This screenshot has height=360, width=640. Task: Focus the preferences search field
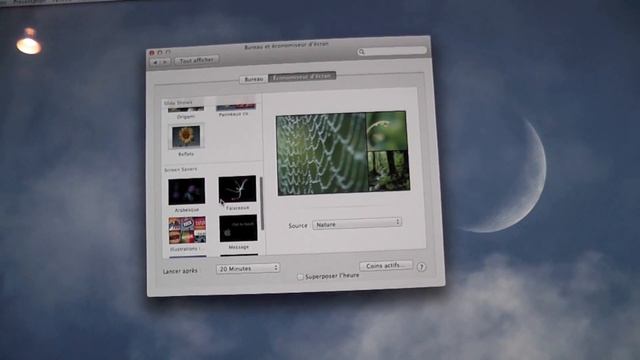tap(392, 51)
